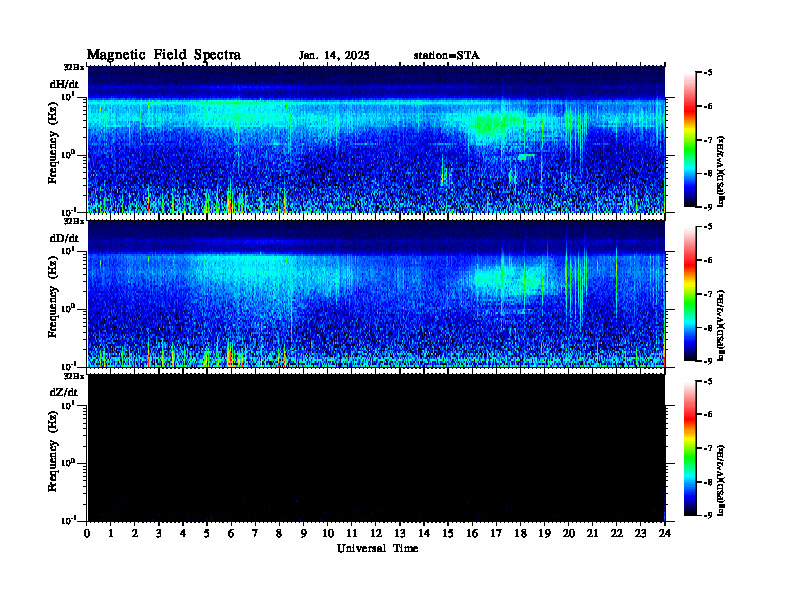Click the dH/dt panel label
The width and height of the screenshot is (792, 612).
tap(64, 84)
